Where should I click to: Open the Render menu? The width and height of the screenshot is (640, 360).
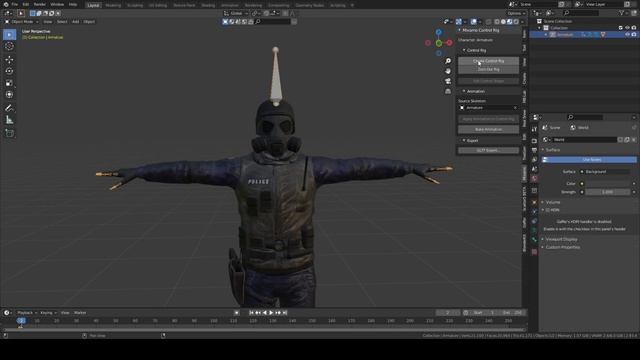pos(40,4)
